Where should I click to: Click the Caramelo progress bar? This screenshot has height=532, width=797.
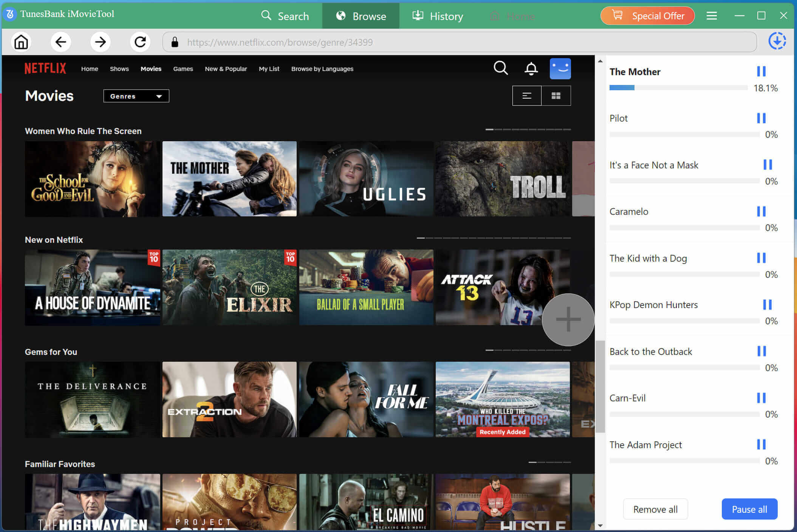point(684,227)
